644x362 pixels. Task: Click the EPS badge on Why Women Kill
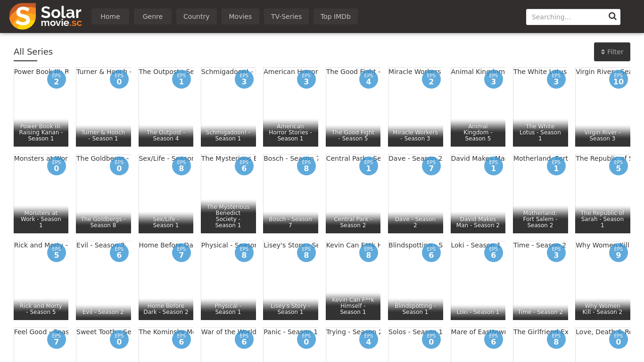618,253
